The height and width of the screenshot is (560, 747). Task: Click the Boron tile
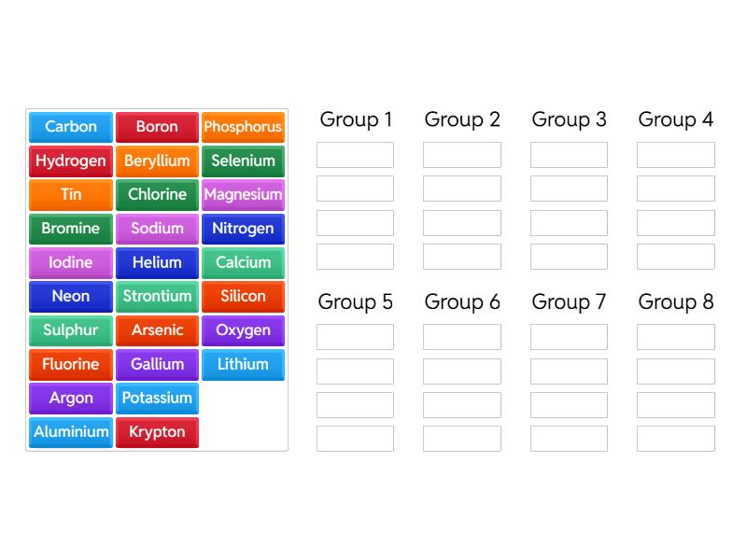(x=157, y=127)
